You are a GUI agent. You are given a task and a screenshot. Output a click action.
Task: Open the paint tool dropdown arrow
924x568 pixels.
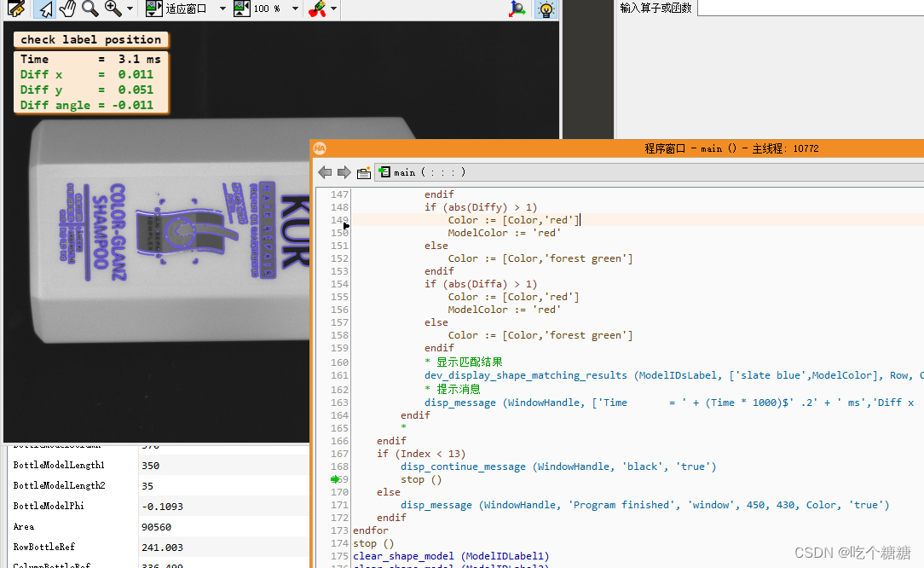pos(333,9)
